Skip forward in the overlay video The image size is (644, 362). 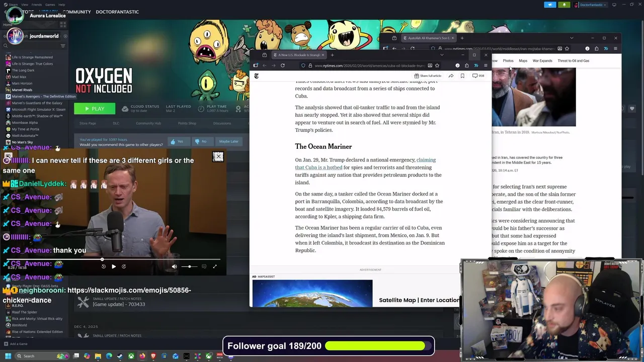(124, 266)
